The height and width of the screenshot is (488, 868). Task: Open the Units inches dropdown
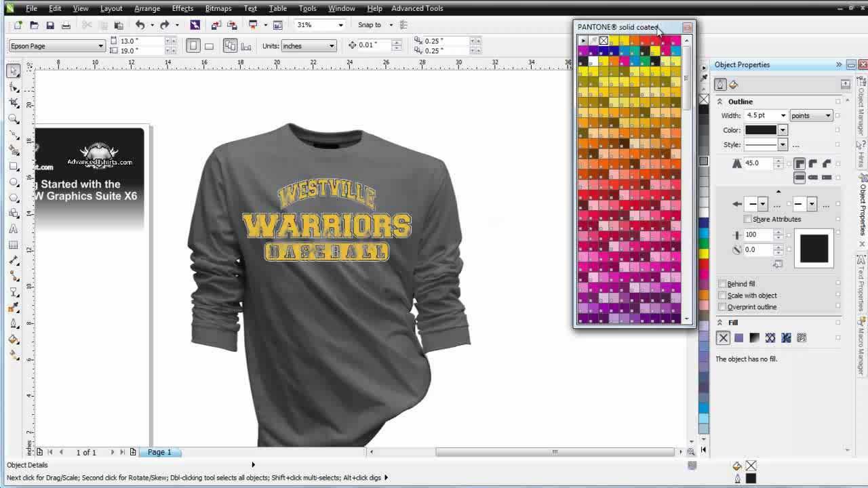click(x=332, y=46)
